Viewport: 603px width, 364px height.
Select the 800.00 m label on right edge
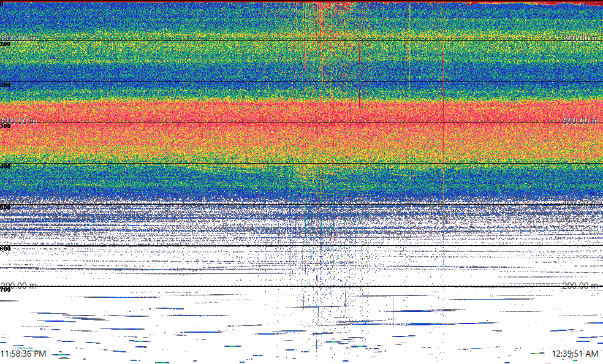581,37
